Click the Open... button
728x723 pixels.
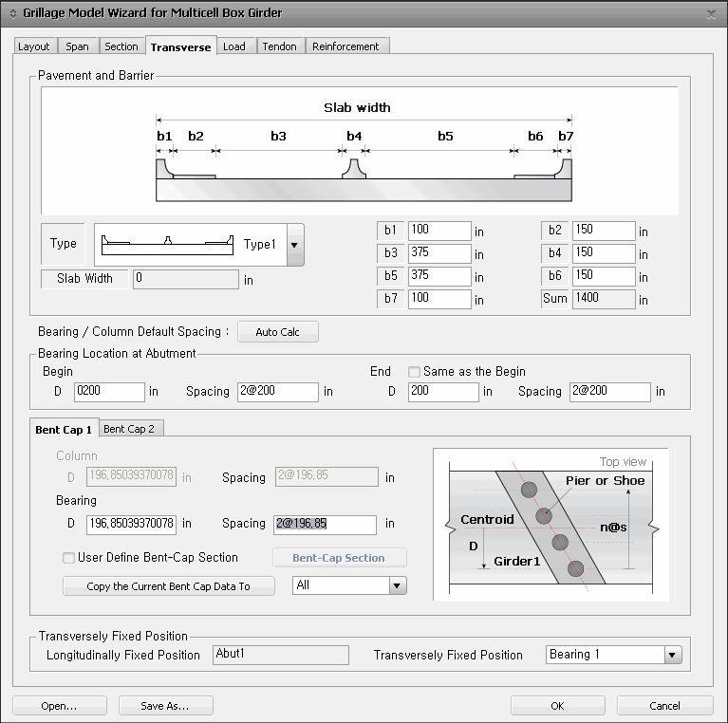[59, 706]
